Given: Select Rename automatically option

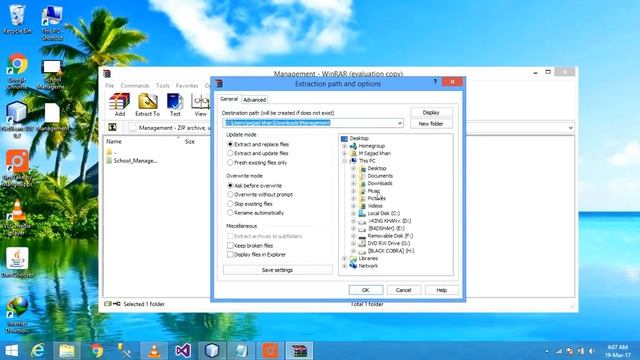Looking at the screenshot, I should coord(256,213).
